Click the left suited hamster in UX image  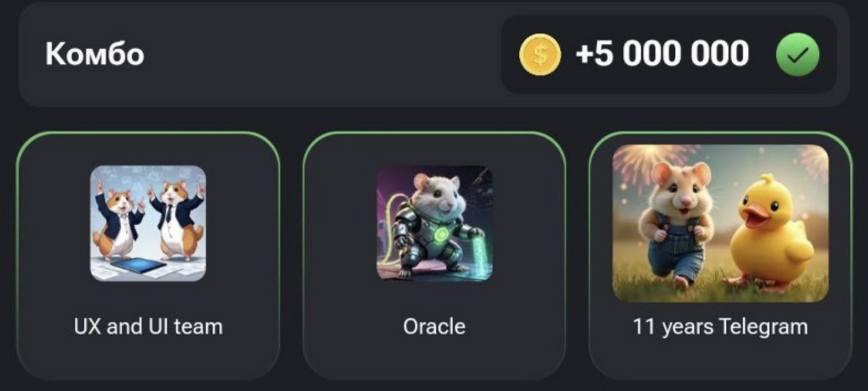118,222
